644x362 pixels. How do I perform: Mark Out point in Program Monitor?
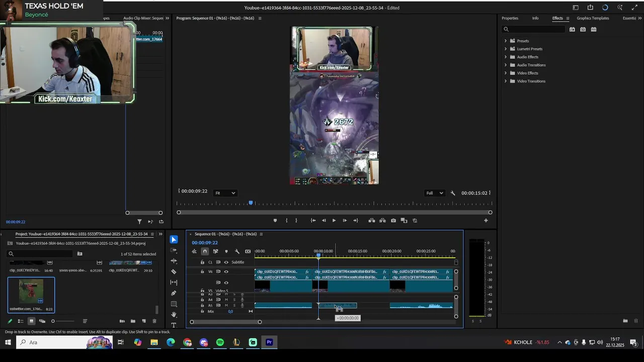point(296,220)
